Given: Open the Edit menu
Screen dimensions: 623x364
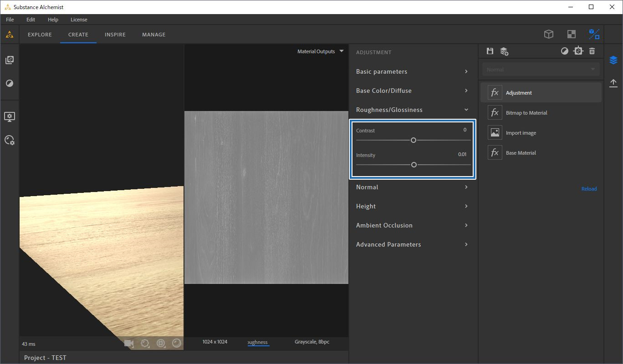Looking at the screenshot, I should (31, 20).
